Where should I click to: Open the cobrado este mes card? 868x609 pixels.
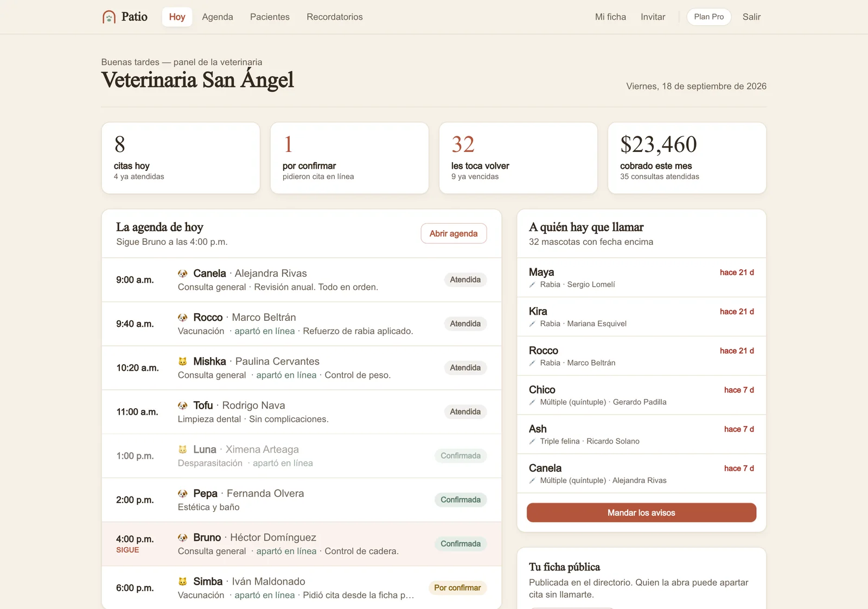687,158
